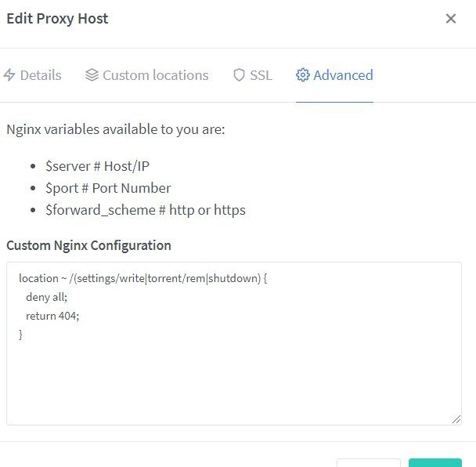Viewport: 476px width, 467px height.
Task: Switch to the Details tab
Action: coord(32,75)
